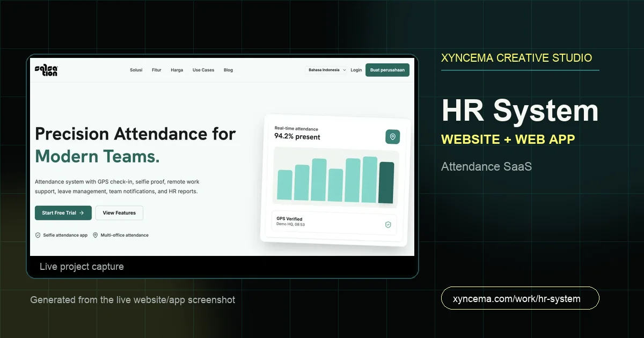Viewport: 644px width, 338px height.
Task: Click the "GPS Verified" label
Action: click(x=289, y=219)
